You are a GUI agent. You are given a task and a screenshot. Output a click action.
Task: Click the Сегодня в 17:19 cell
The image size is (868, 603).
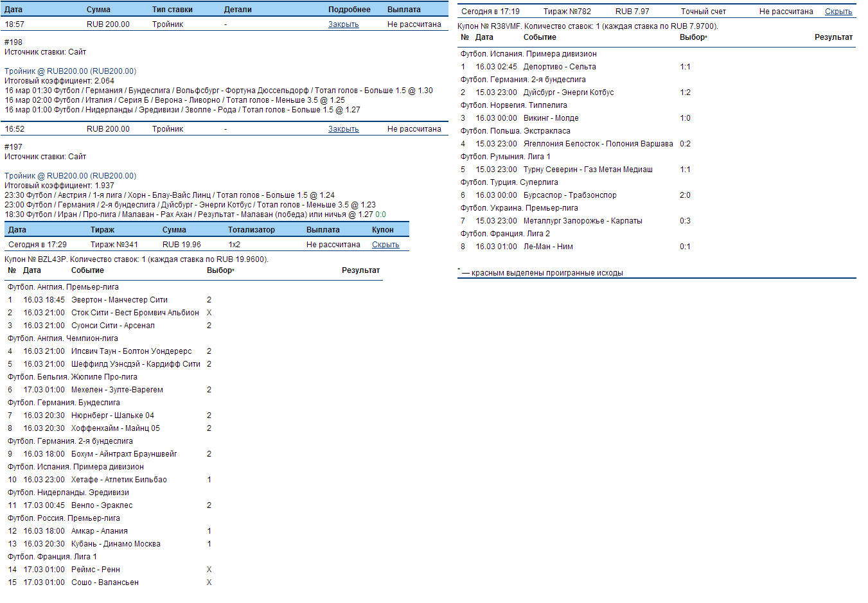coord(490,12)
